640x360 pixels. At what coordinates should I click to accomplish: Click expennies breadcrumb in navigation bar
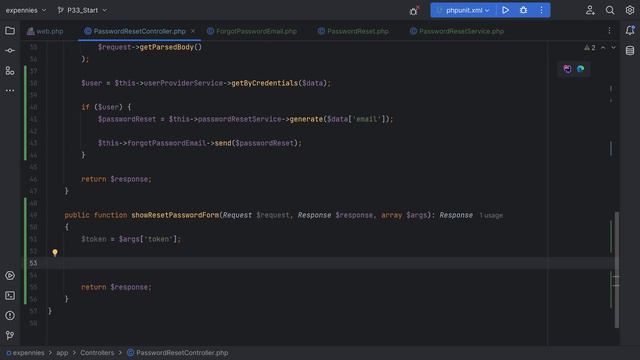tap(25, 353)
